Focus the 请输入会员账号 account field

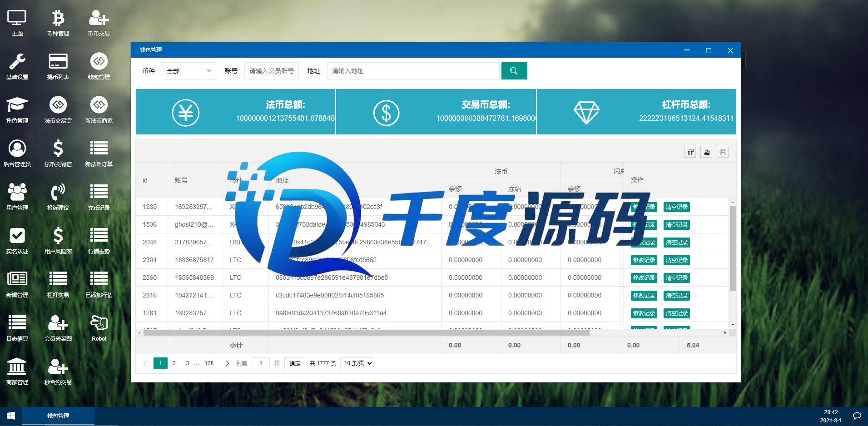272,71
